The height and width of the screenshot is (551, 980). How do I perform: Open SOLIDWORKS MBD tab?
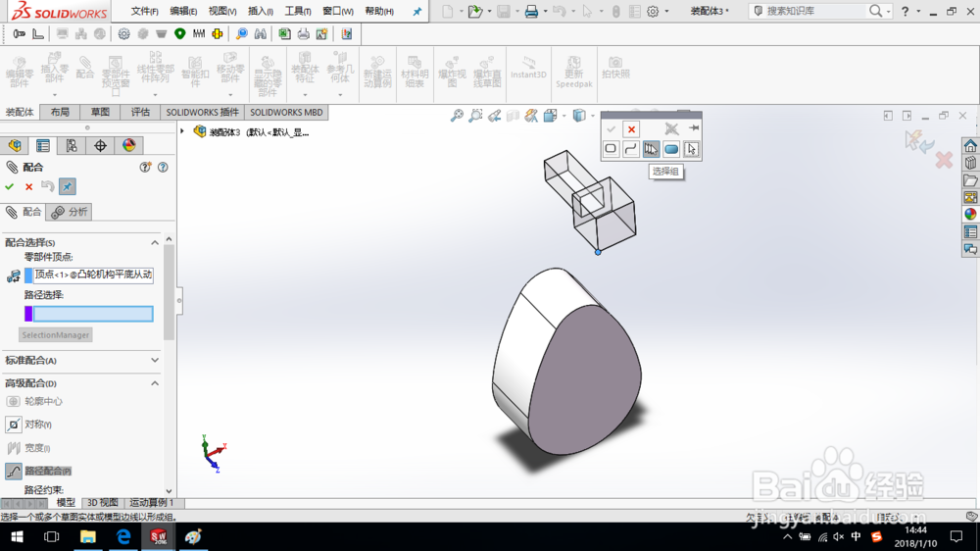[x=286, y=112]
